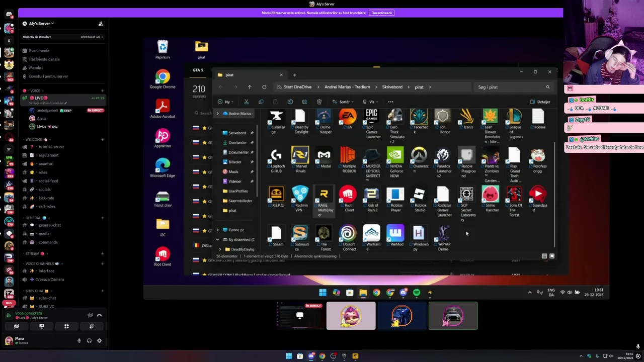The height and width of the screenshot is (362, 644).
Task: Toggle microphone mute in Discord user panel
Action: point(79,340)
